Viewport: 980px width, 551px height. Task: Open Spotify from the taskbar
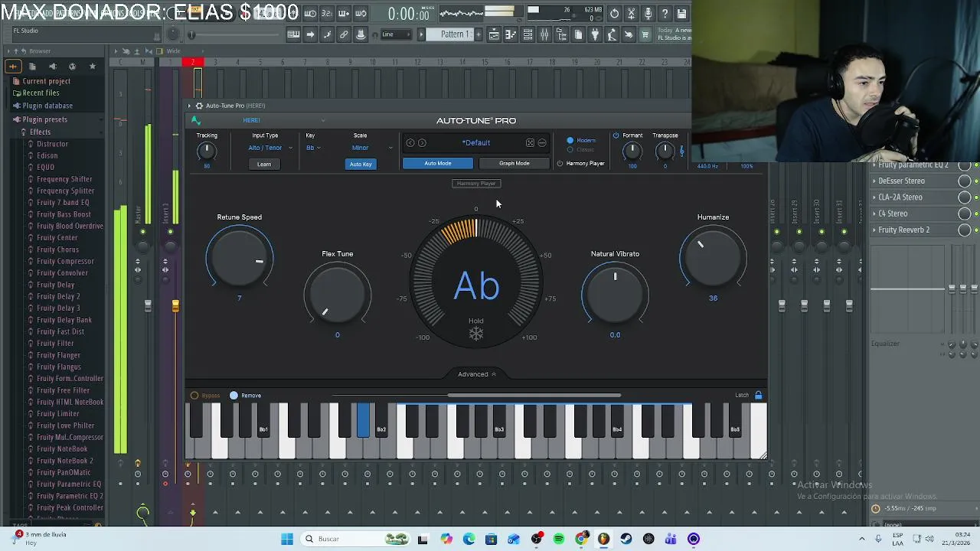(559, 539)
